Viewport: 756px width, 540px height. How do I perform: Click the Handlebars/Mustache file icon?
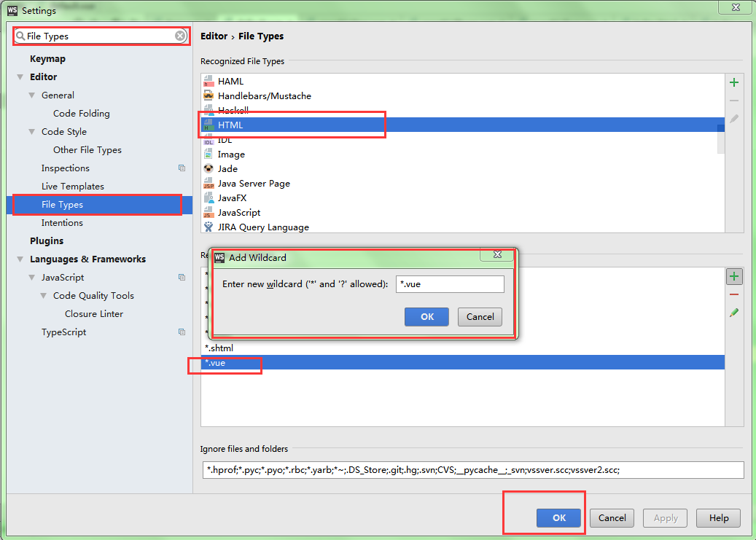(209, 95)
